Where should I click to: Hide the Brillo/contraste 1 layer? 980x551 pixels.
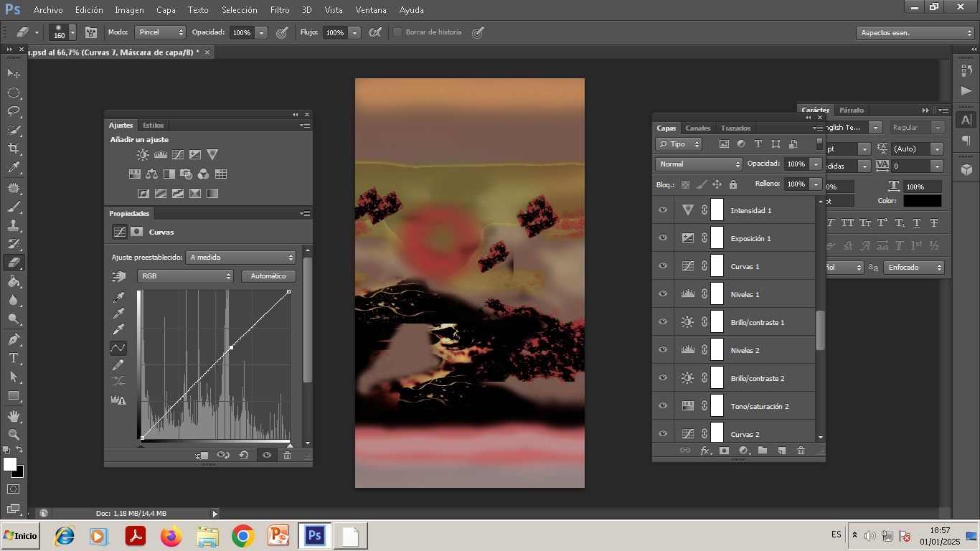click(x=663, y=322)
